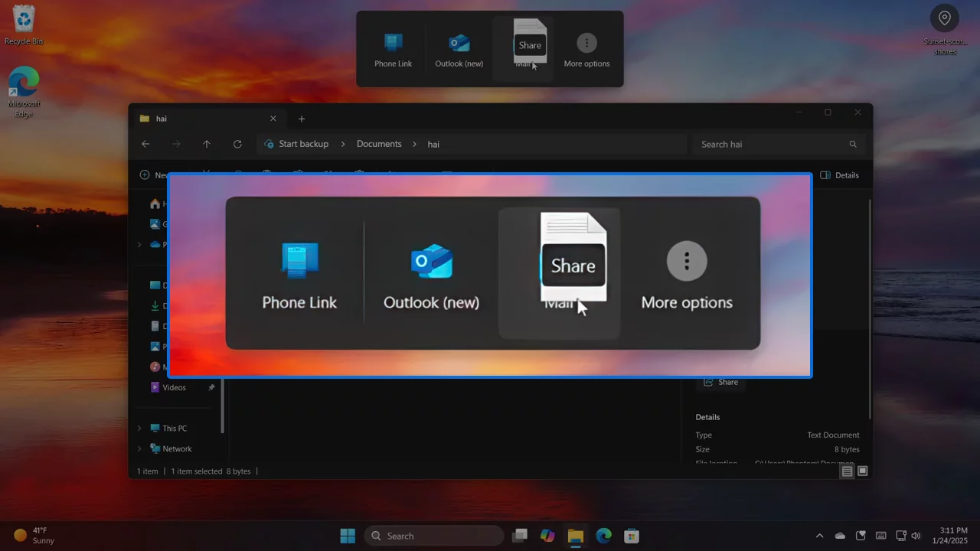Expand the Network tree node

[139, 449]
